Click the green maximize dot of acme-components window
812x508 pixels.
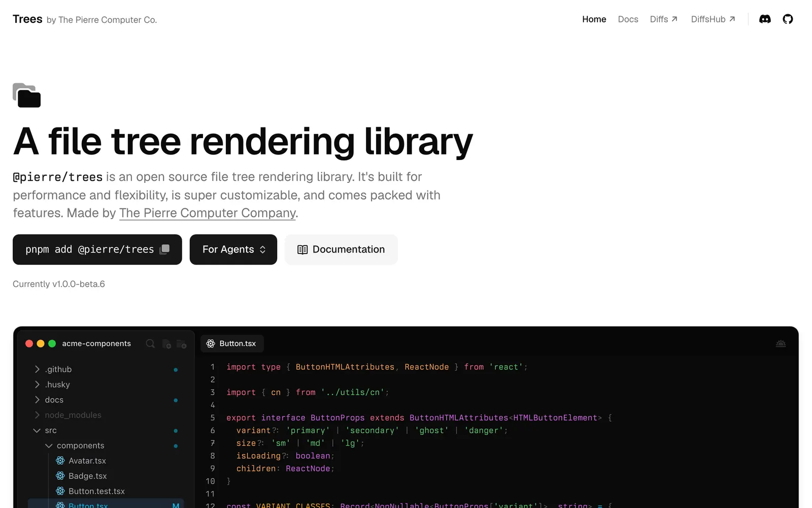[52, 344]
